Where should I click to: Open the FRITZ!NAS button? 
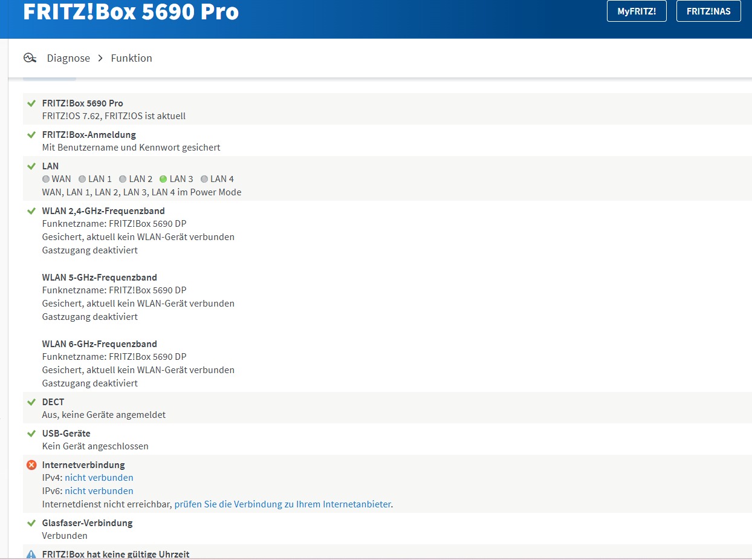click(x=708, y=11)
